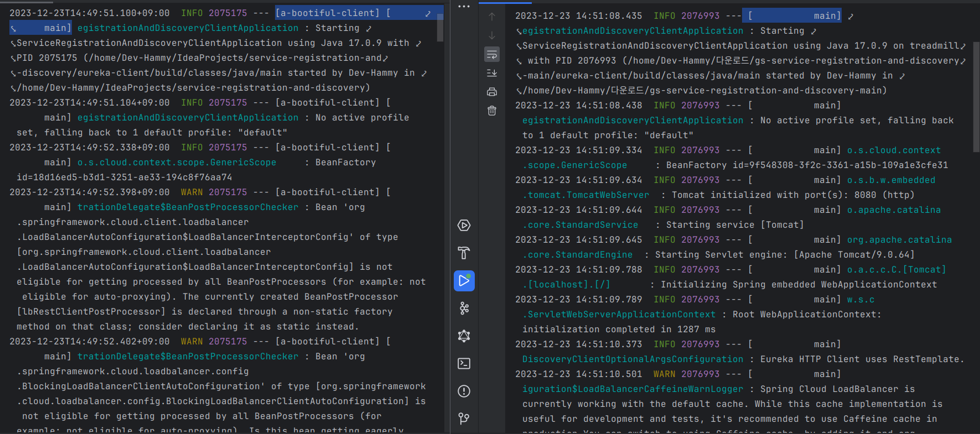The image size is (980, 434).
Task: Click .ServletWebServerApplicationContext logger text
Action: pos(619,314)
